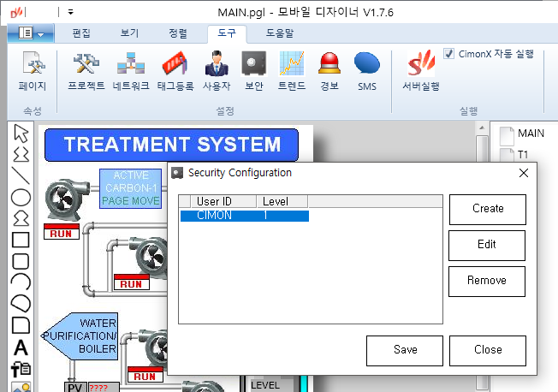Select the clipped corner rectangle tool

21,325
